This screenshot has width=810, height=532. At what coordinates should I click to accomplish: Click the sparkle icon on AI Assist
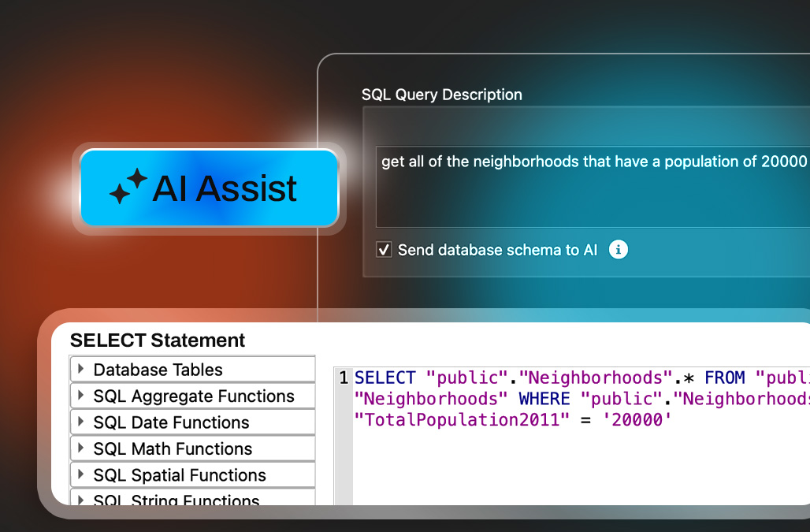[128, 186]
